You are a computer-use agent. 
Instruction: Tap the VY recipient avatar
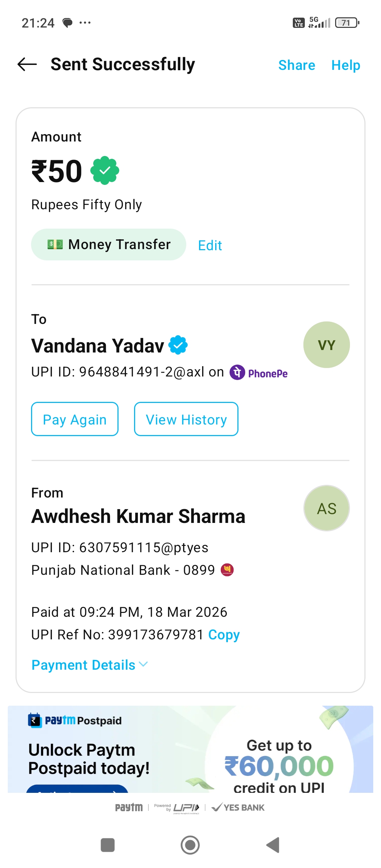pos(326,345)
